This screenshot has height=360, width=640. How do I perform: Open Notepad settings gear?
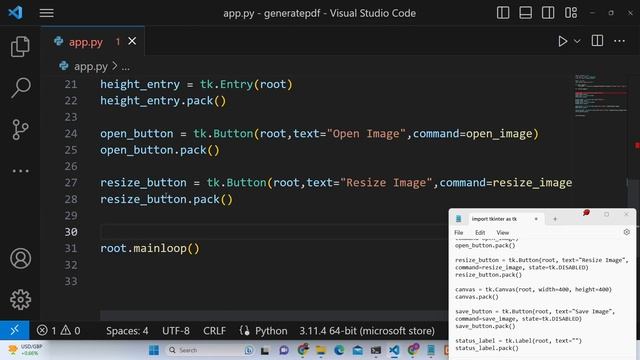pos(627,232)
